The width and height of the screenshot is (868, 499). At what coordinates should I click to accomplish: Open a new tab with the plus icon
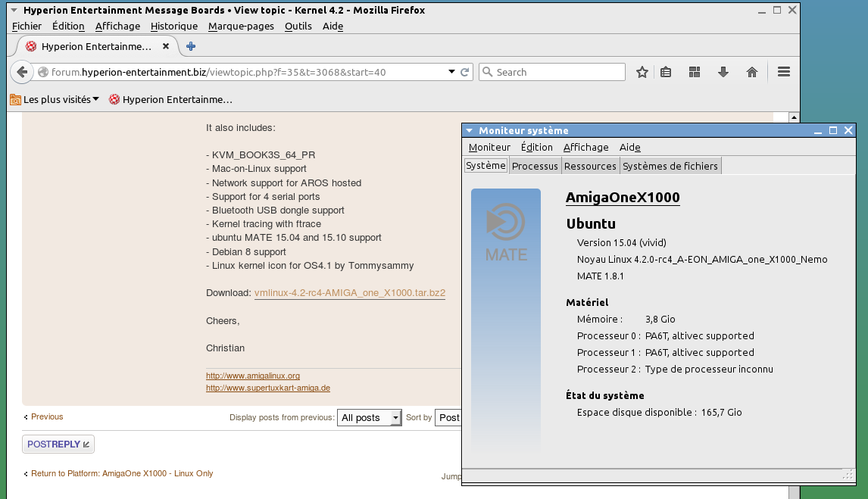click(x=191, y=46)
